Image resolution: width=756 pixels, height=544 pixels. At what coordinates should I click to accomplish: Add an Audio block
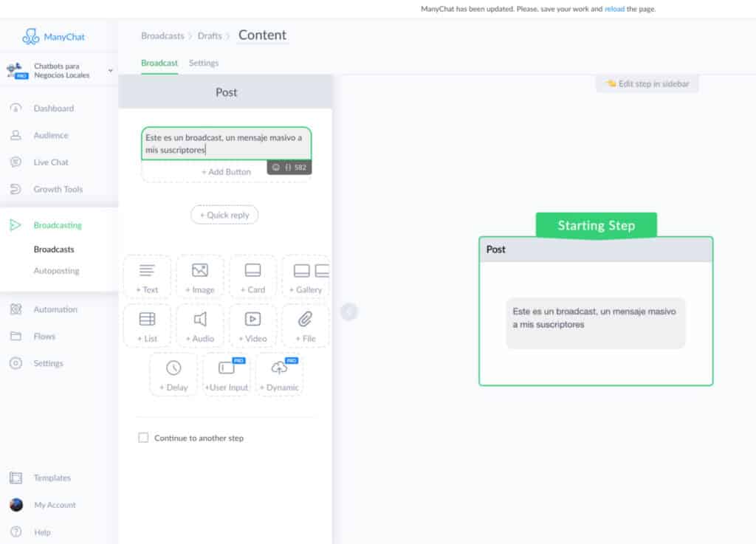[x=199, y=326]
